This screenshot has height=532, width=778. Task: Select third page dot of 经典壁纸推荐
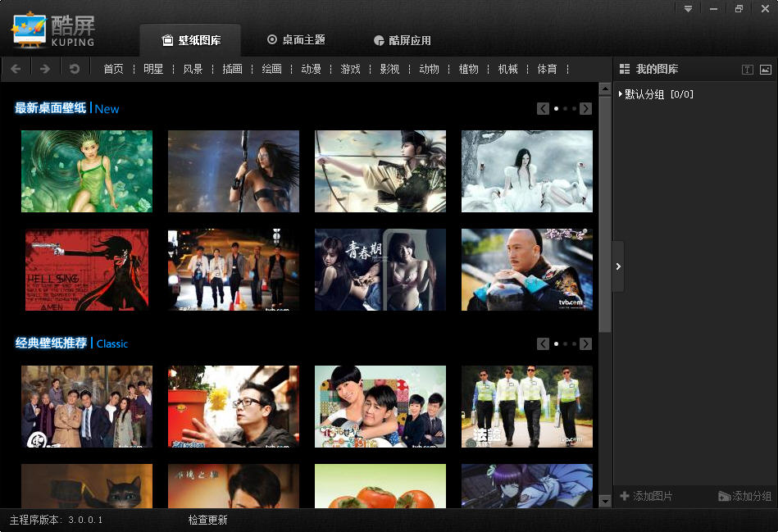point(574,343)
